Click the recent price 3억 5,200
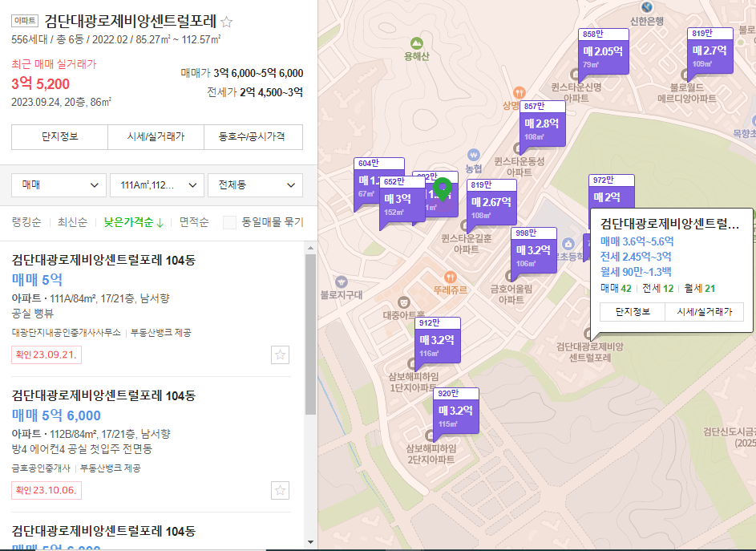The height and width of the screenshot is (551, 756). click(x=41, y=84)
